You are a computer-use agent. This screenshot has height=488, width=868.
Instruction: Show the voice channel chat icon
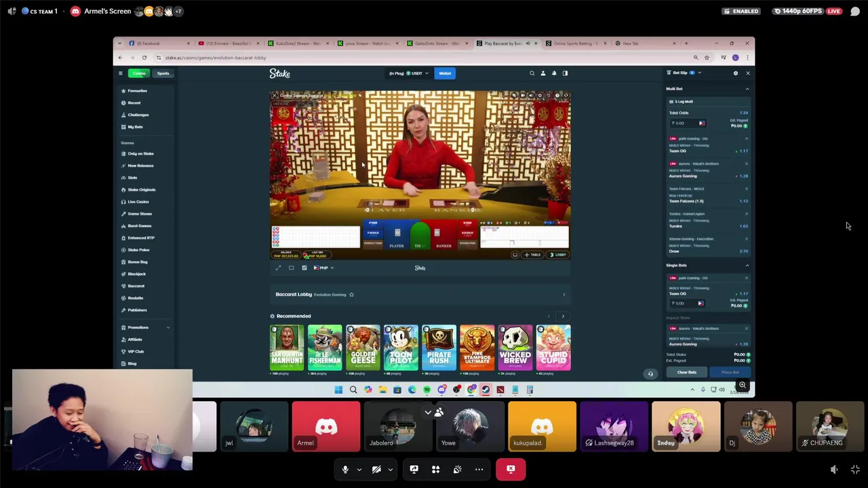(855, 11)
